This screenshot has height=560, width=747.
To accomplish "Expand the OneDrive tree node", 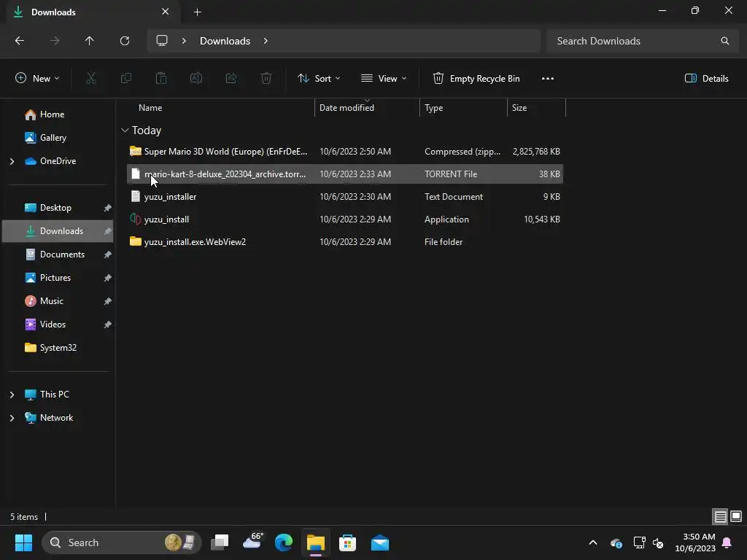I will pos(12,161).
